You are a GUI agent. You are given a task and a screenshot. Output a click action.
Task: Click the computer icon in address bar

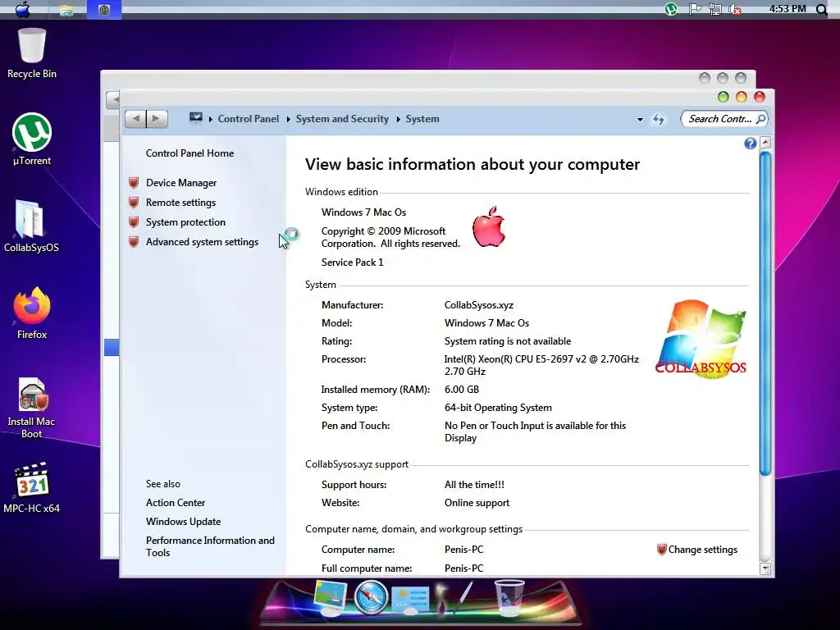pyautogui.click(x=196, y=118)
